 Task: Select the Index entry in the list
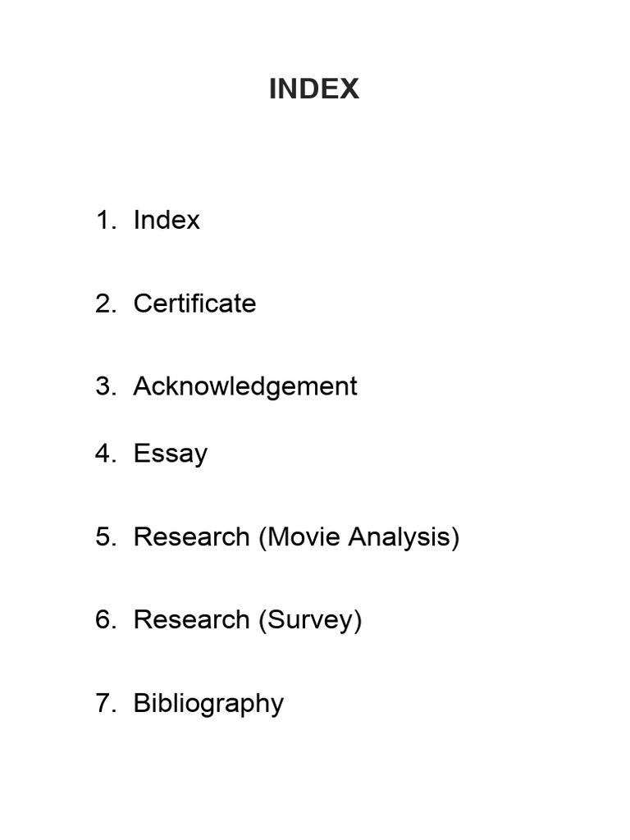pyautogui.click(x=166, y=220)
